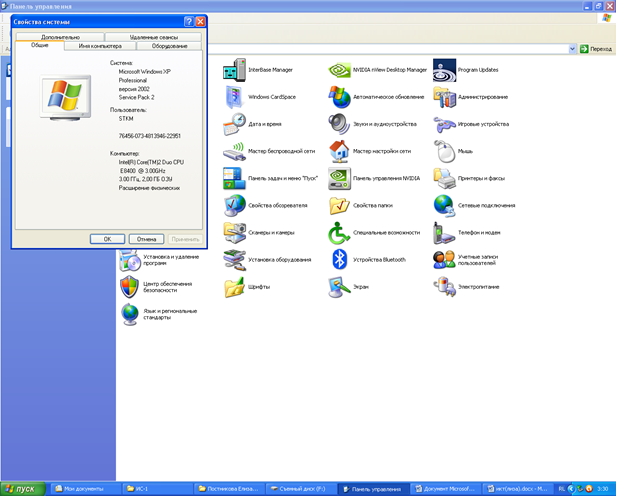Click the Microsoft Windows XP text

click(x=144, y=72)
